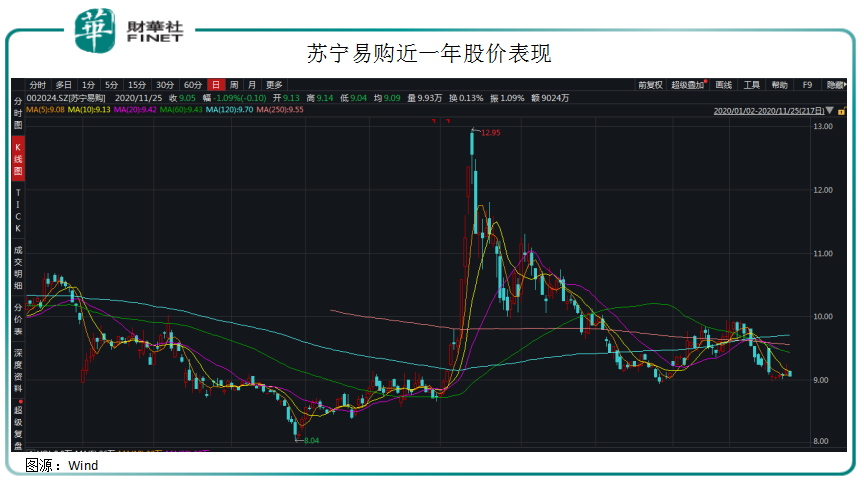
Task: Open the 超级复盘 sidebar tab
Action: tap(18, 427)
